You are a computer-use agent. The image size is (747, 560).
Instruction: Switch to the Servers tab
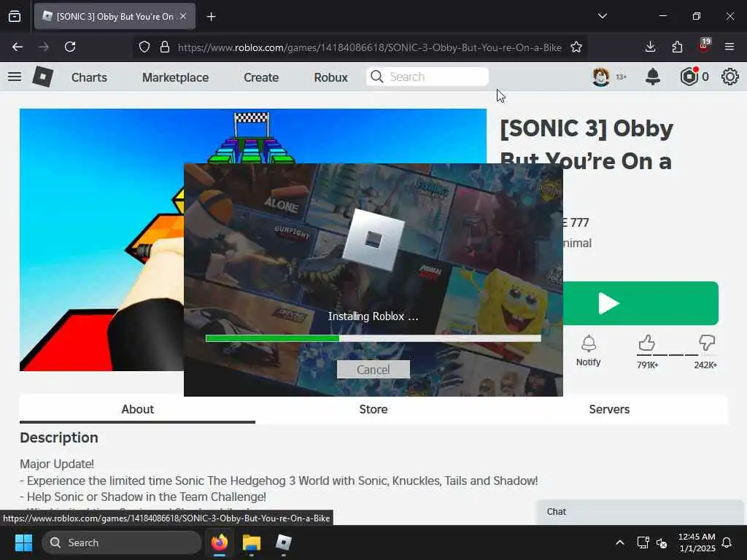click(x=609, y=410)
